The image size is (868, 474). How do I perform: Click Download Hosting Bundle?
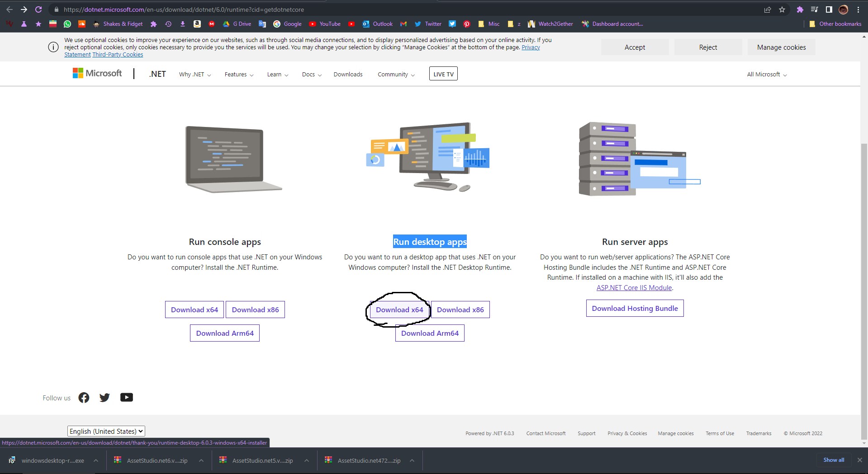[635, 308]
